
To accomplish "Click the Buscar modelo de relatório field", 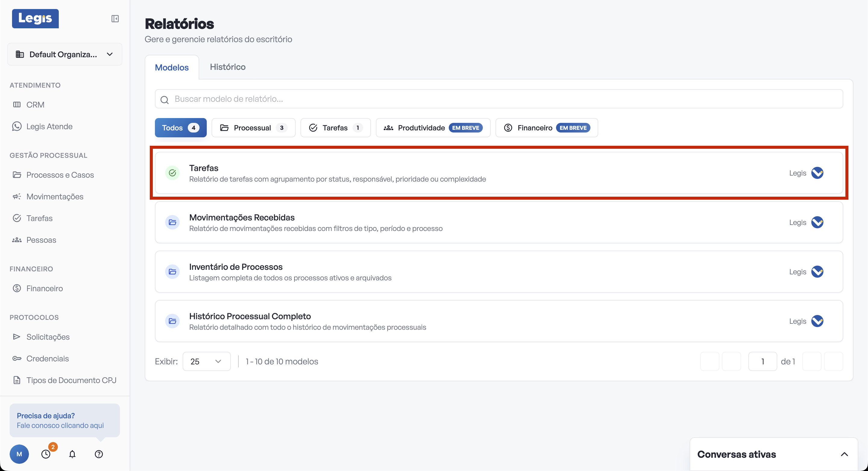I will [x=499, y=99].
